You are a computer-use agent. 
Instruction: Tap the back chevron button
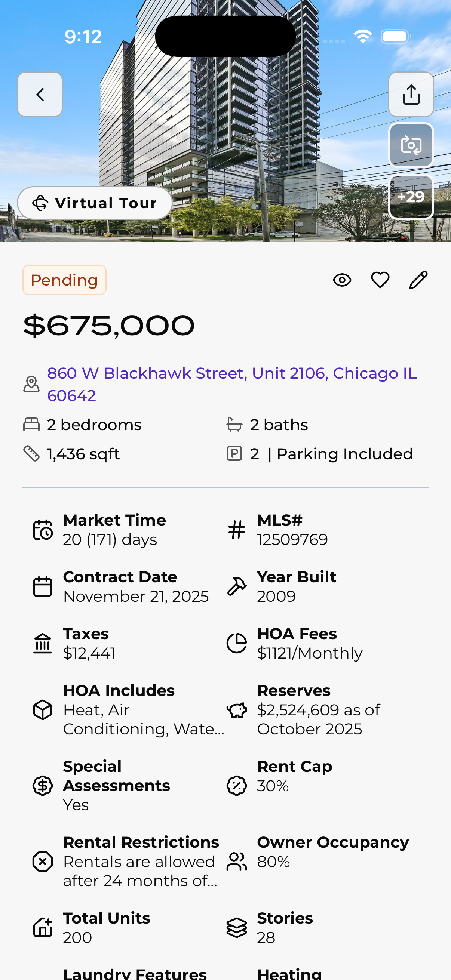tap(40, 94)
